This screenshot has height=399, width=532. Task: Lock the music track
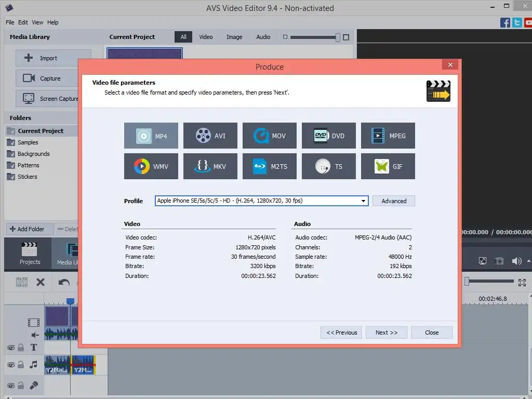point(21,365)
